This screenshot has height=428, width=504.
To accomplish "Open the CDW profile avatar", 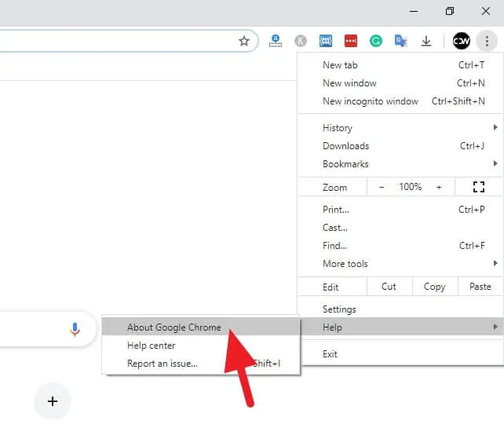I will pyautogui.click(x=462, y=41).
